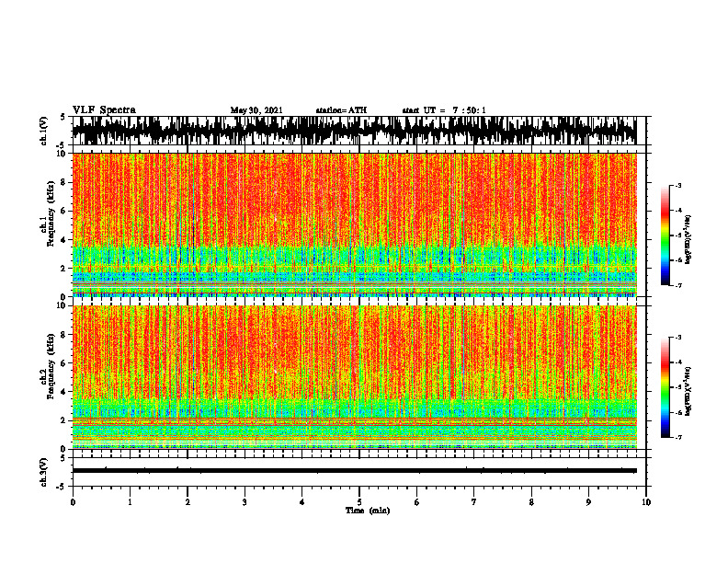Click the ch.2 spectrogram color scale bar

[x=665, y=387]
